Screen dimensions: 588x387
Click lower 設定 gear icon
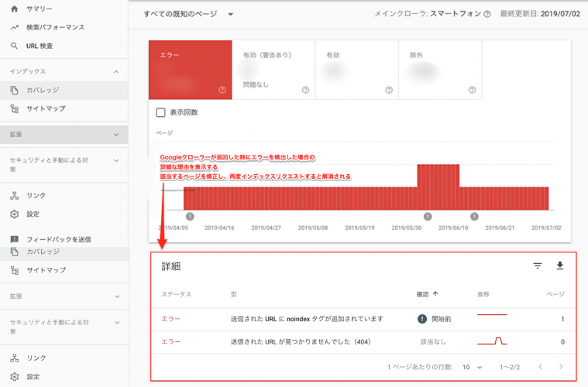coord(14,376)
